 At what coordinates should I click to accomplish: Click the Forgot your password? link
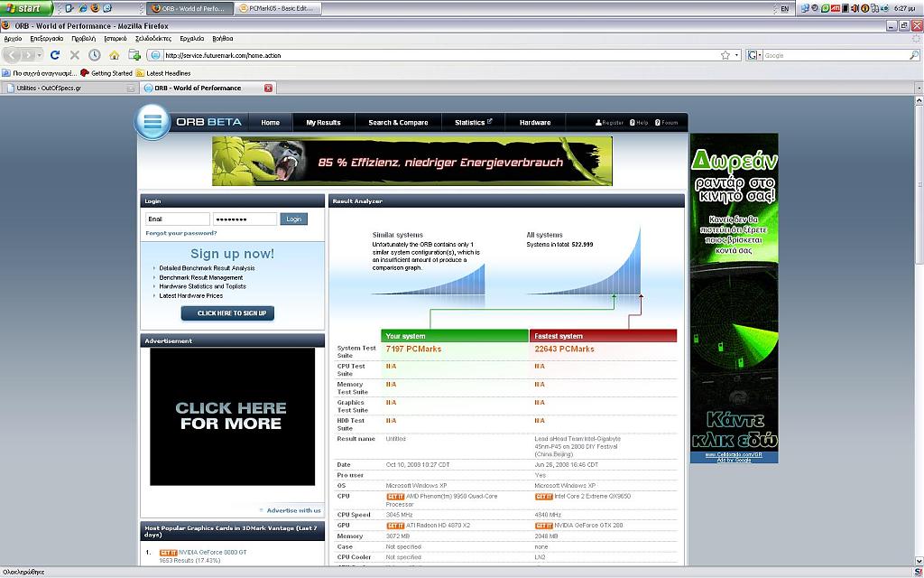click(x=180, y=233)
